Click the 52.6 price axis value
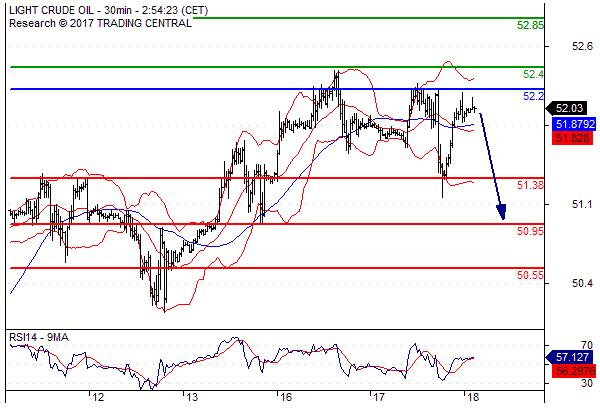 point(583,47)
